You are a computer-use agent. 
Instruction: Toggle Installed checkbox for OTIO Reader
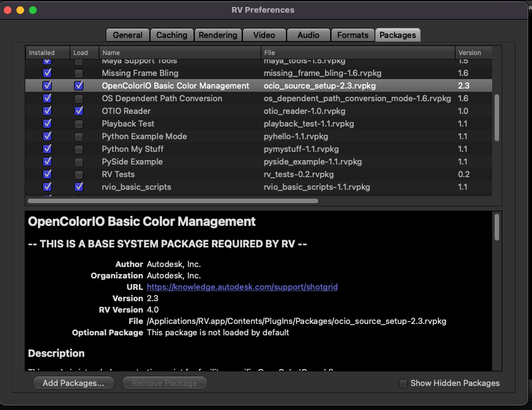(47, 111)
